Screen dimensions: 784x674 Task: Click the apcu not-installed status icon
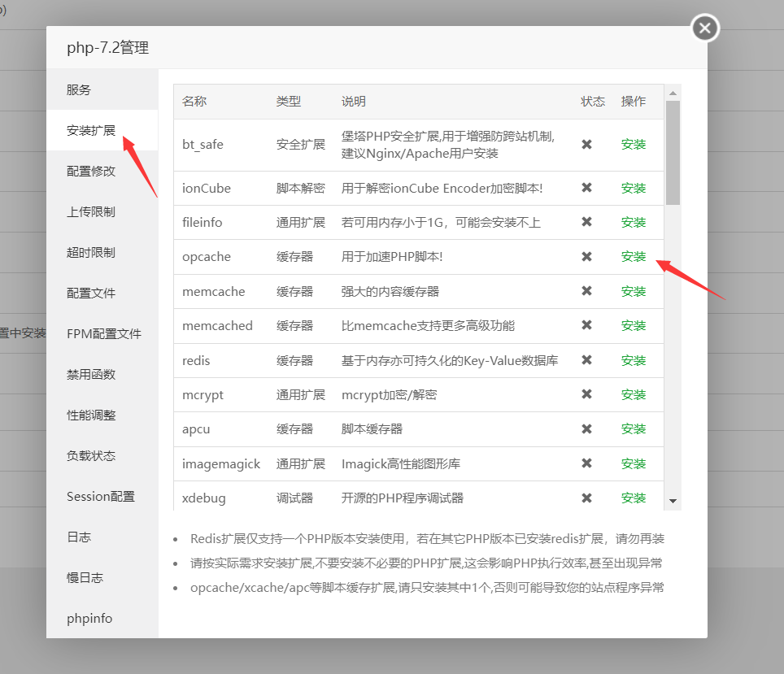click(587, 428)
